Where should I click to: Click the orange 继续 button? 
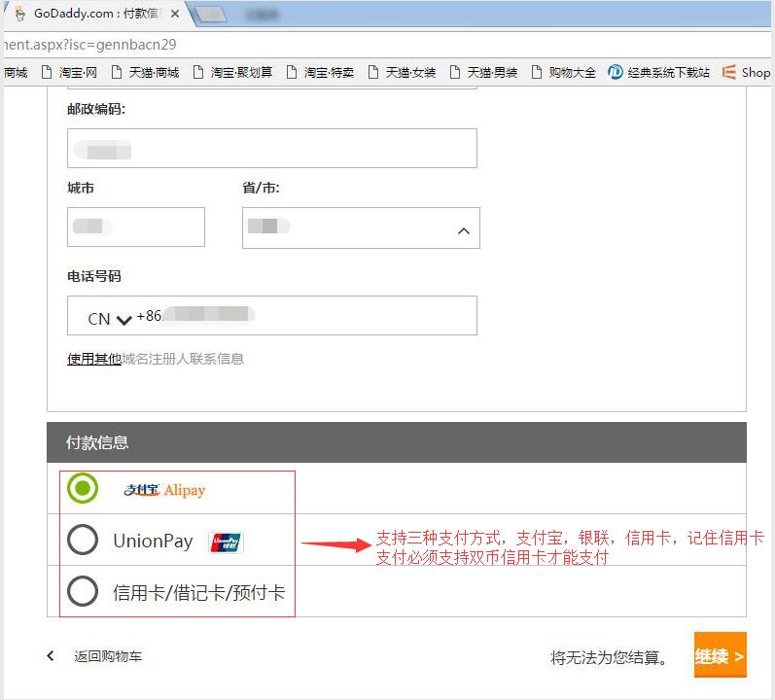click(x=720, y=655)
